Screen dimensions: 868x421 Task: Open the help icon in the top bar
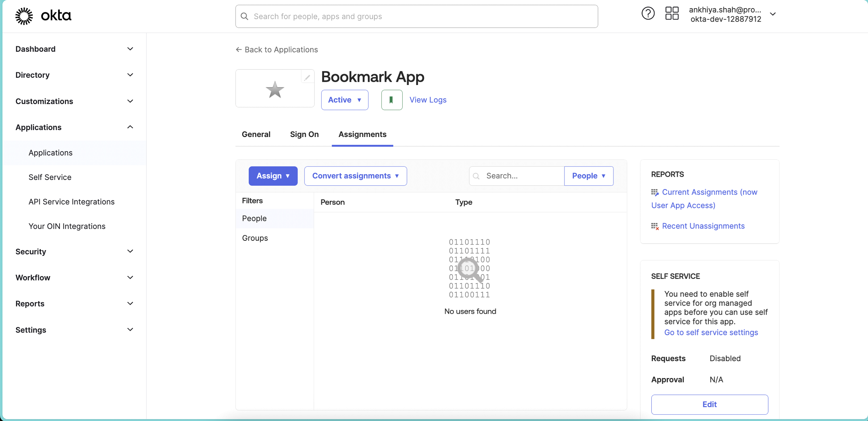tap(648, 14)
